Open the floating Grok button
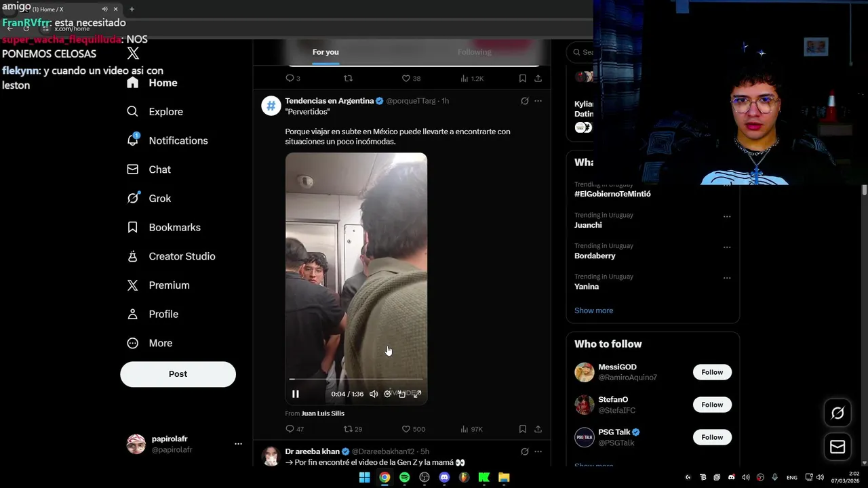 837,413
